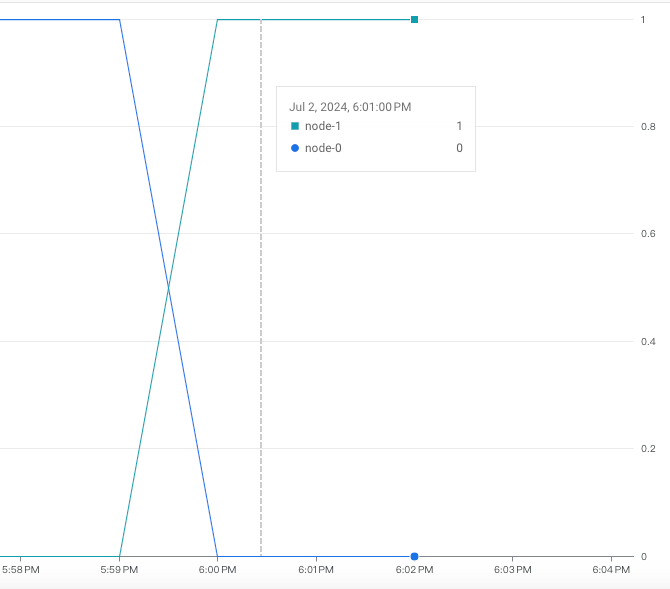Click the dashed vertical cursor line
The height and width of the screenshot is (589, 670).
pos(261,300)
